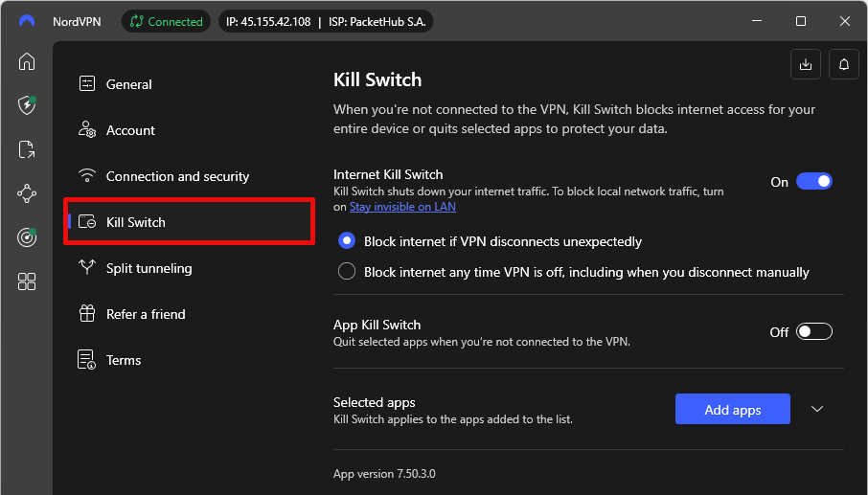
Task: Open Threat Protection shield icon
Action: point(27,105)
